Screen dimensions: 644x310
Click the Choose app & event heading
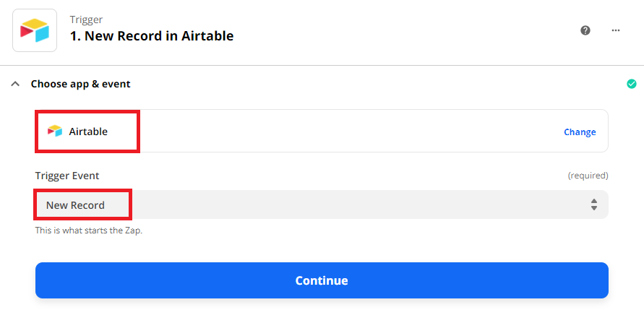coord(80,84)
